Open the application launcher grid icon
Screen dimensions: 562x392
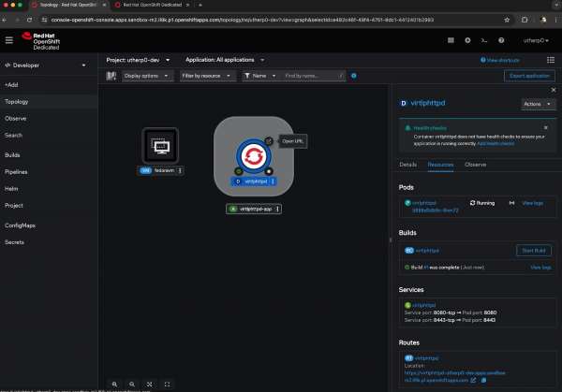coord(451,39)
